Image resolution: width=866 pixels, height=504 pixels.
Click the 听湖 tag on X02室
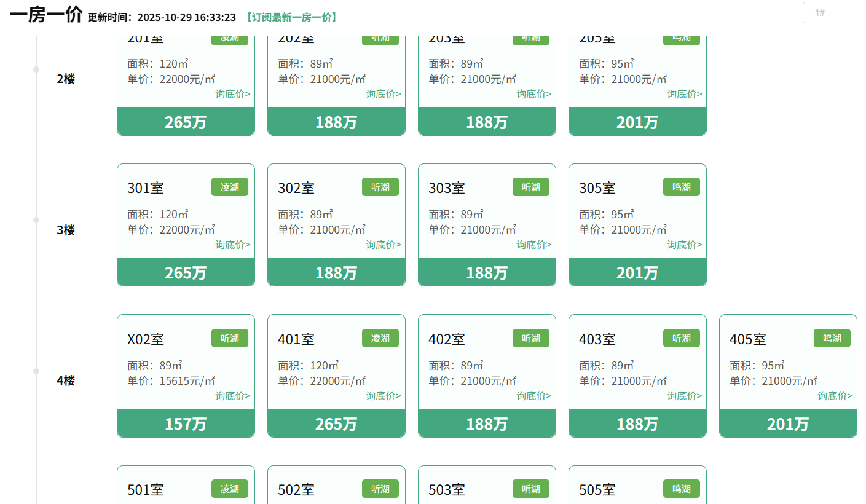230,338
